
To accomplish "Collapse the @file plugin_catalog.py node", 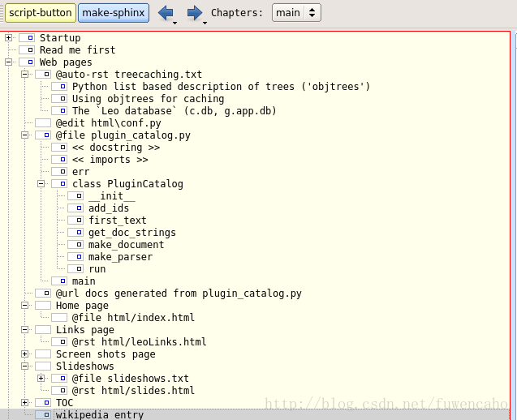I will 24,135.
